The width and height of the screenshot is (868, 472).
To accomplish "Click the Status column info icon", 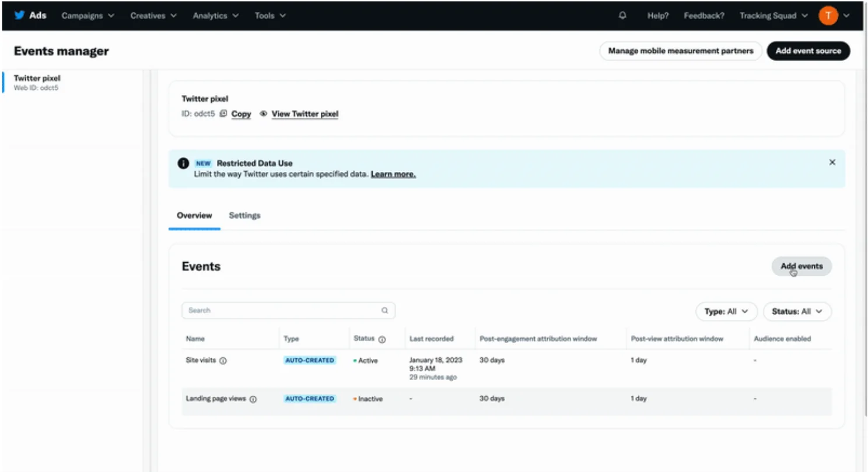I will pyautogui.click(x=382, y=339).
